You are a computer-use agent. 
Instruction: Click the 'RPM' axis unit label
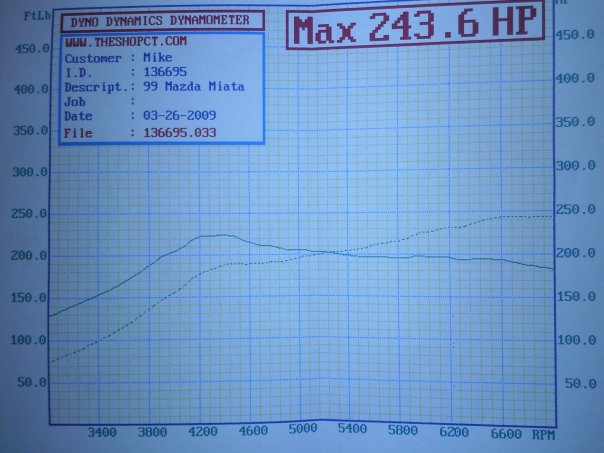click(x=543, y=435)
